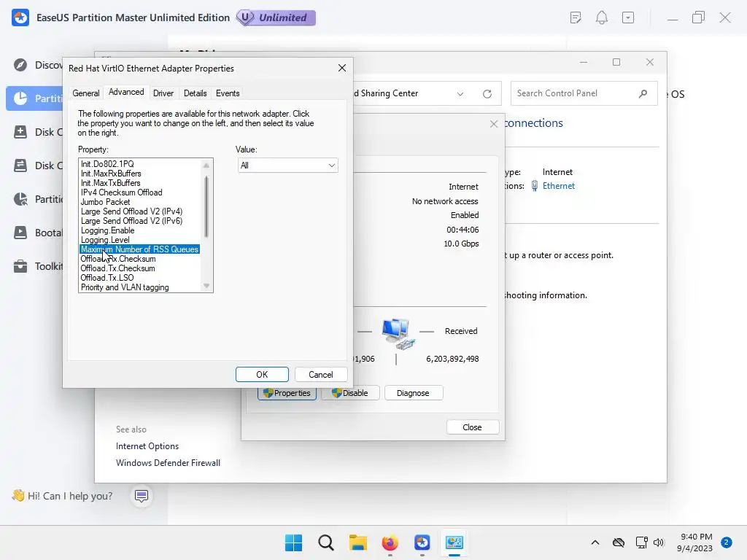Confirm adapter properties with OK
The image size is (747, 560).
coord(262,374)
